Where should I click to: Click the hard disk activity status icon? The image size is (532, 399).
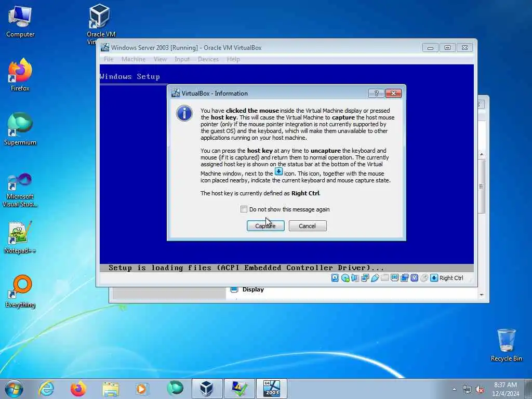coord(335,278)
